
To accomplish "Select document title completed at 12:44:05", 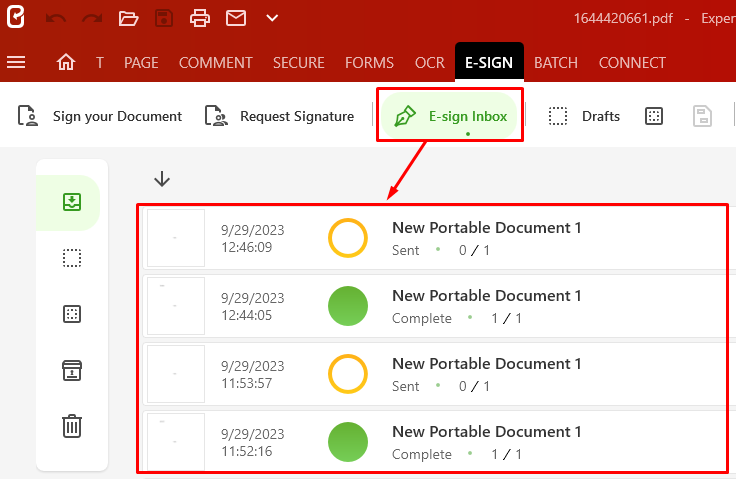I will [x=487, y=296].
